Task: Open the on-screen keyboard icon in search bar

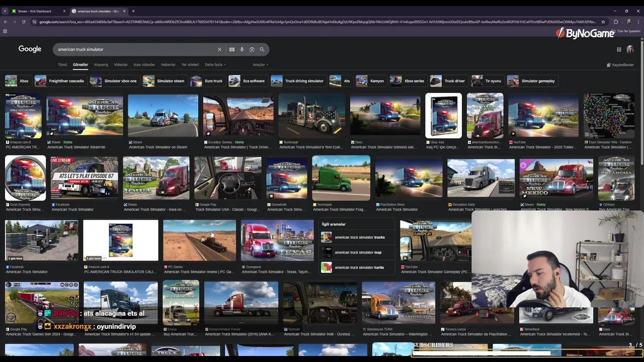Action: pyautogui.click(x=232, y=49)
